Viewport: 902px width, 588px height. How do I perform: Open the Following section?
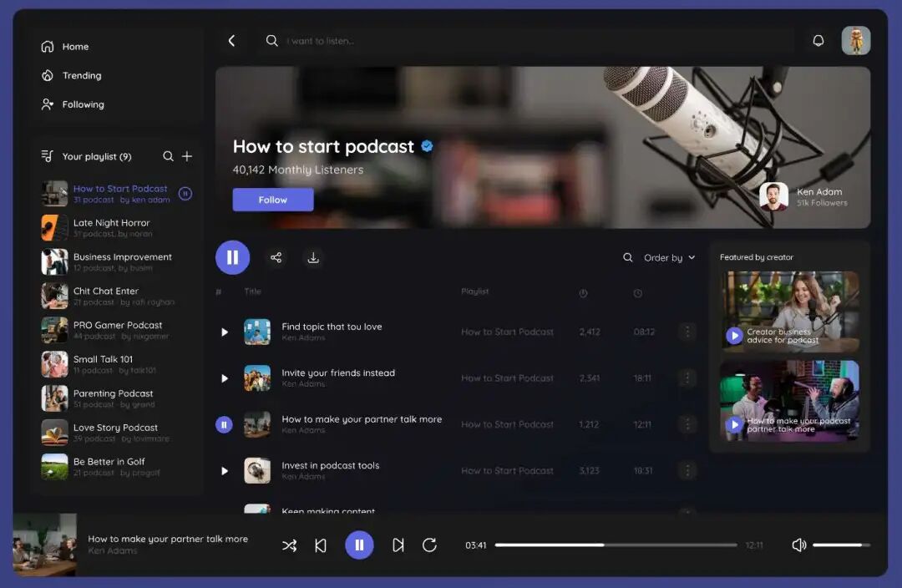tap(73, 104)
